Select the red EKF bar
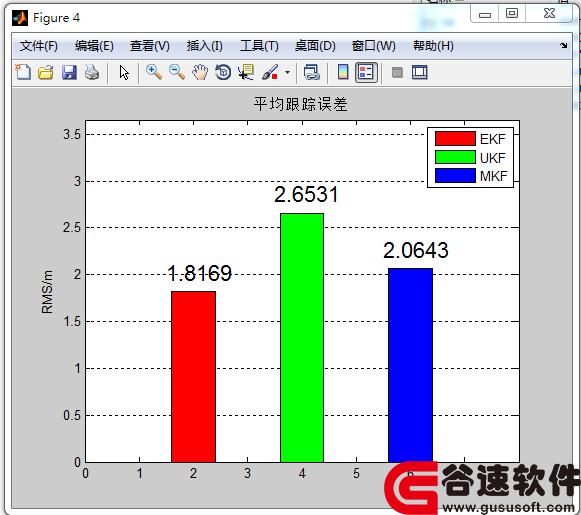 click(193, 377)
